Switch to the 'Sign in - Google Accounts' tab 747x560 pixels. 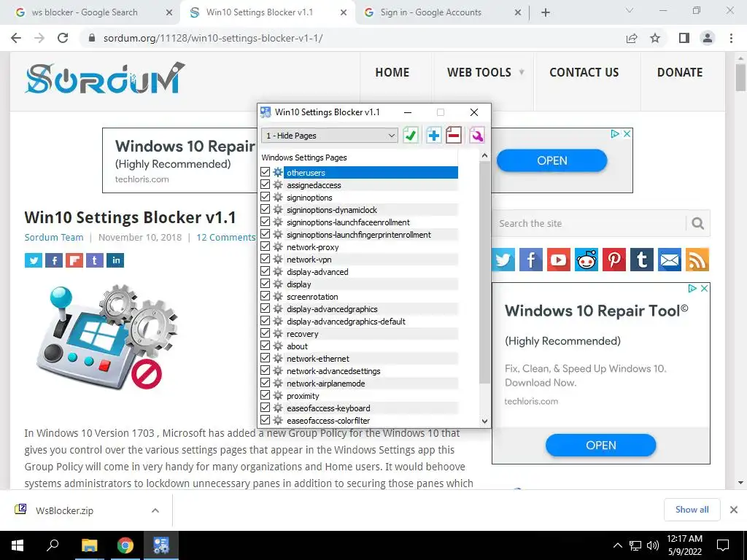(x=431, y=12)
